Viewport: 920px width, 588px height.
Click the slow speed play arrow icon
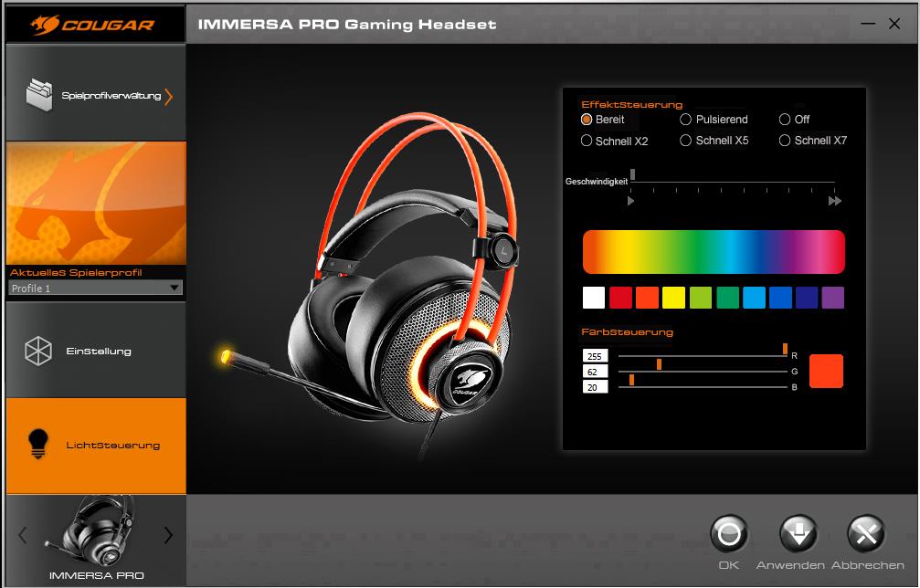click(630, 201)
